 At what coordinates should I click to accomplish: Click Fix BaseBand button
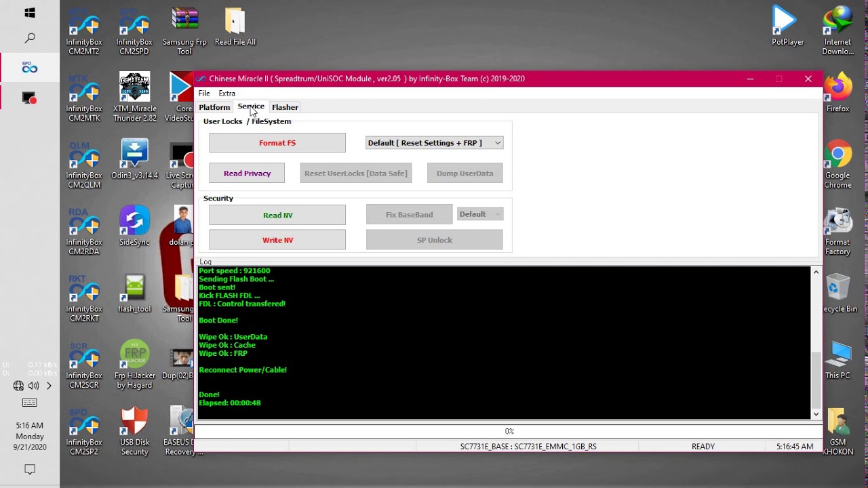click(410, 215)
